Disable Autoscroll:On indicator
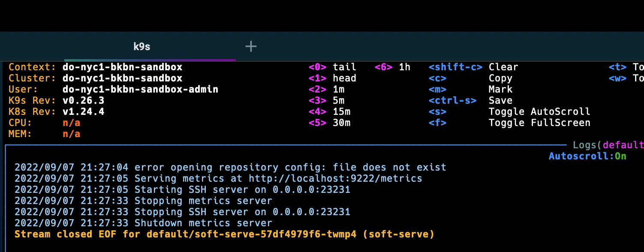This screenshot has height=252, width=644. pyautogui.click(x=587, y=156)
